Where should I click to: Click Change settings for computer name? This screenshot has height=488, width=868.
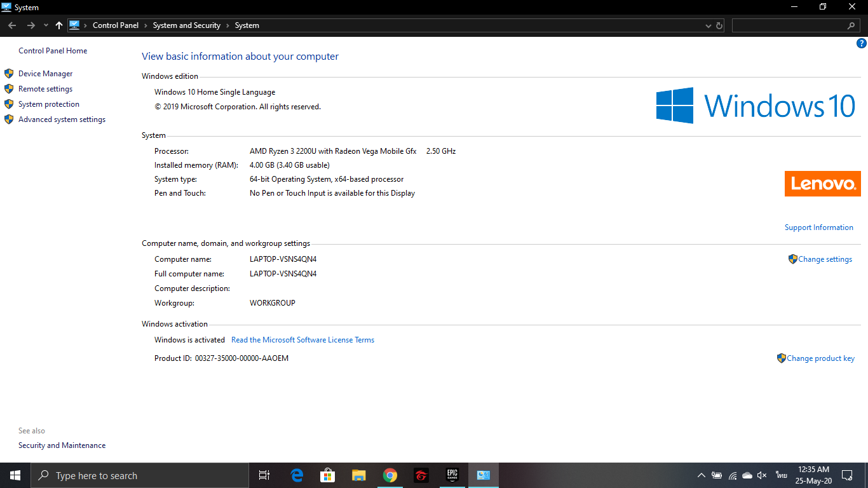tap(825, 259)
